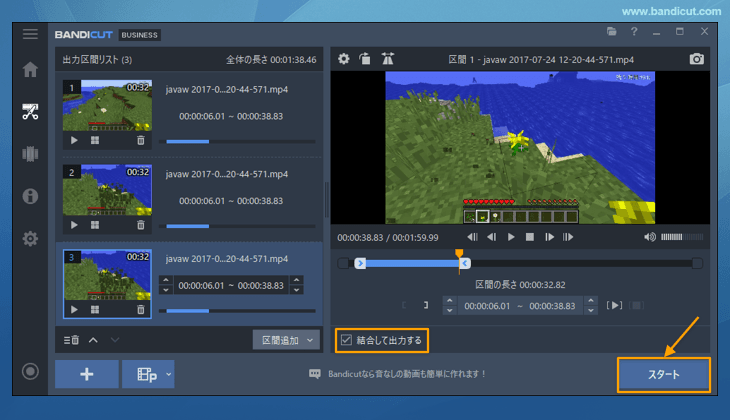Click the record circle icon in sidebar
Screen dimensions: 730x420
(30, 371)
